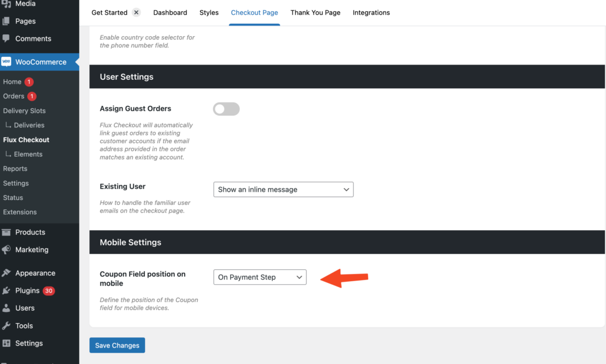Screen dimensions: 606x364
Task: Enable the Assign Guest Orders toggle
Action: [x=226, y=109]
